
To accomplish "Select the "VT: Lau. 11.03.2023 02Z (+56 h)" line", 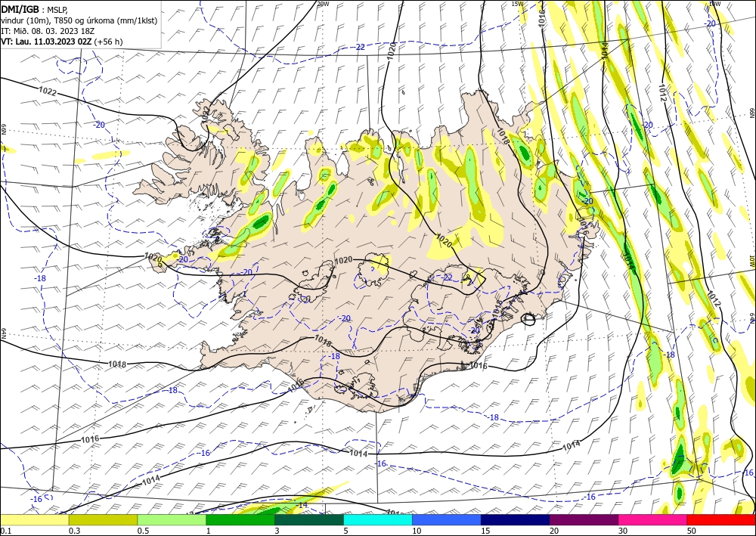I will pyautogui.click(x=62, y=42).
